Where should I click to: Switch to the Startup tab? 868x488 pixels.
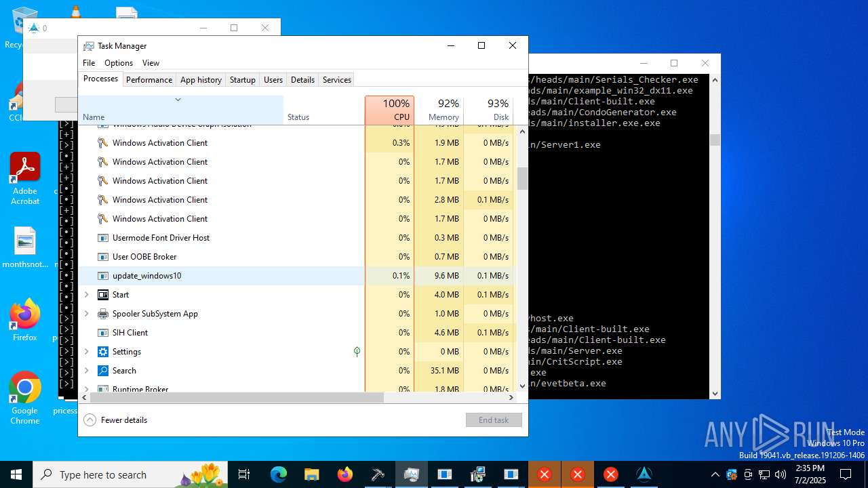click(243, 79)
